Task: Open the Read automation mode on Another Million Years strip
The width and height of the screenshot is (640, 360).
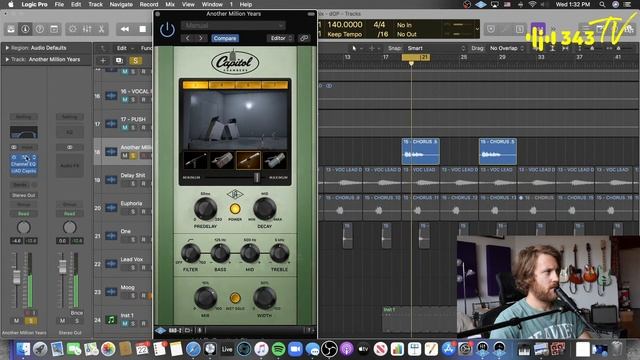Action: point(23,213)
